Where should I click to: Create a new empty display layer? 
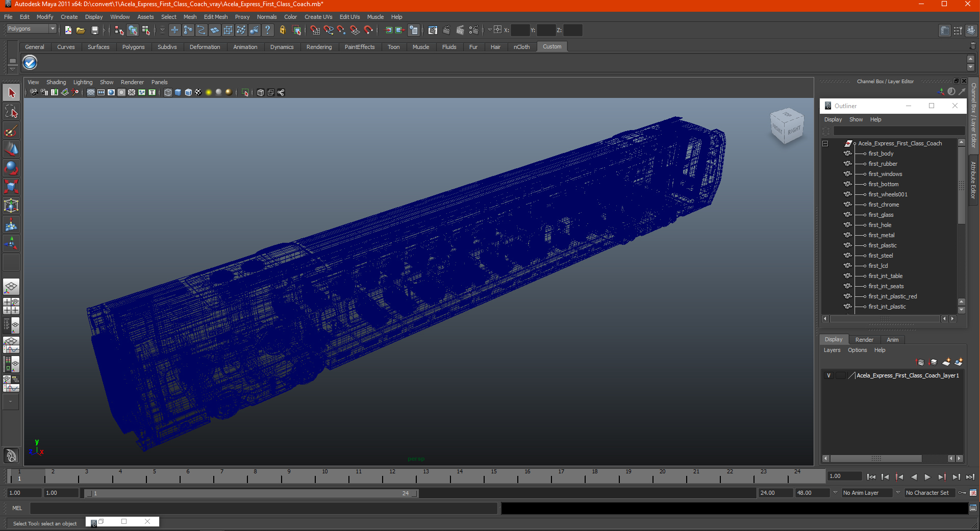[946, 362]
